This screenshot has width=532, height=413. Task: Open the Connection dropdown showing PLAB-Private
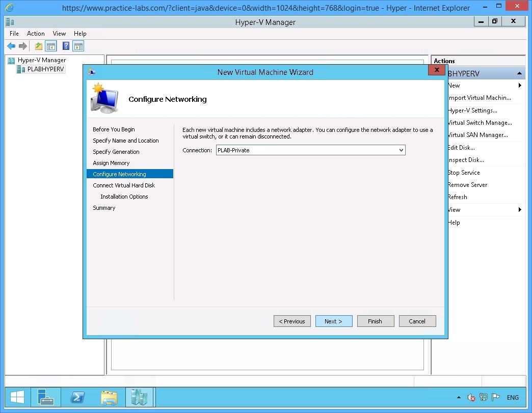[x=402, y=150]
